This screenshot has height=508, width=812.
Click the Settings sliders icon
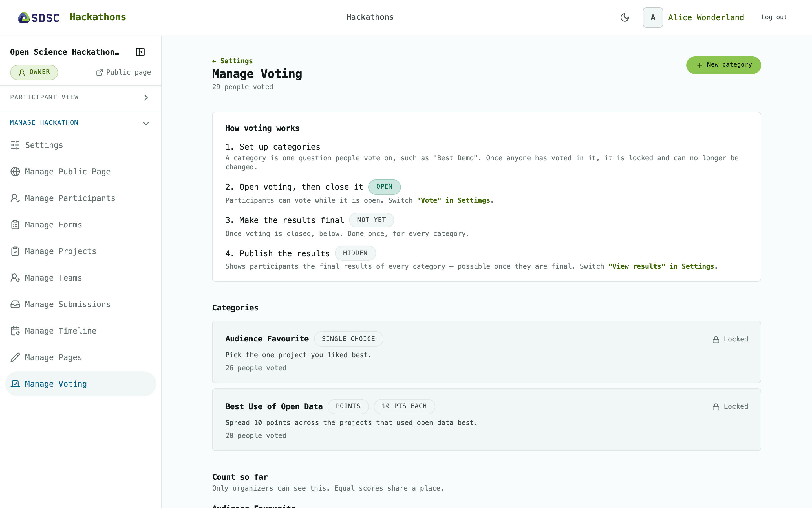pos(15,145)
